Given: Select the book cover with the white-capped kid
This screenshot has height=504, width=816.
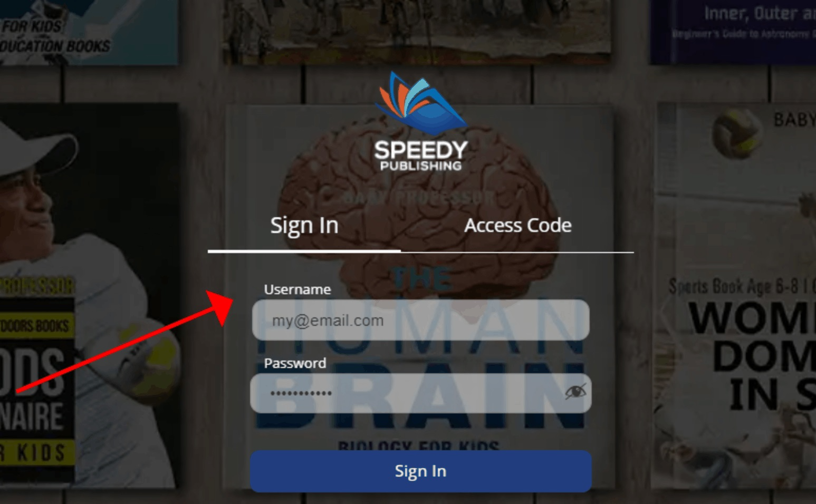Looking at the screenshot, I should (x=89, y=295).
